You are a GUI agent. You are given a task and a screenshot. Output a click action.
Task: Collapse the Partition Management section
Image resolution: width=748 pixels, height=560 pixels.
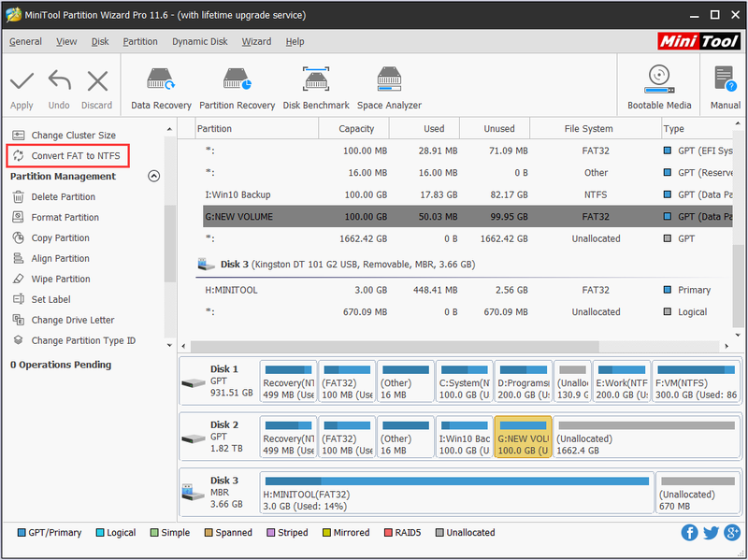coord(153,176)
